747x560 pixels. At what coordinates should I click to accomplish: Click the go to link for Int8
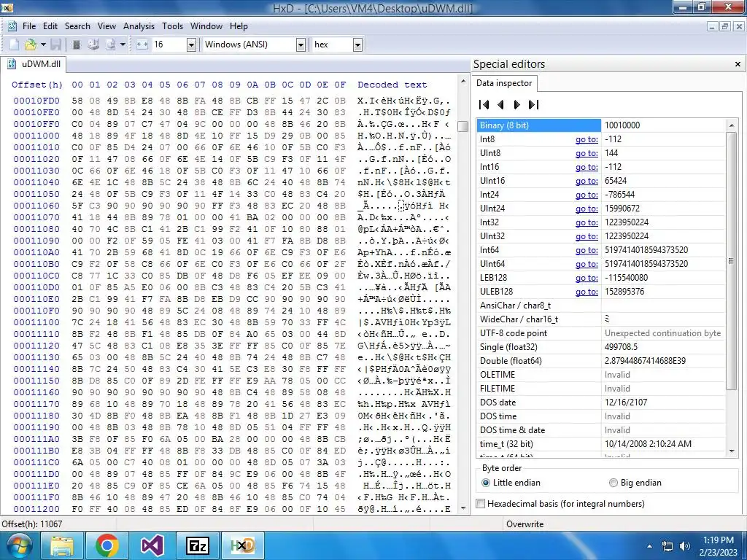tap(587, 139)
